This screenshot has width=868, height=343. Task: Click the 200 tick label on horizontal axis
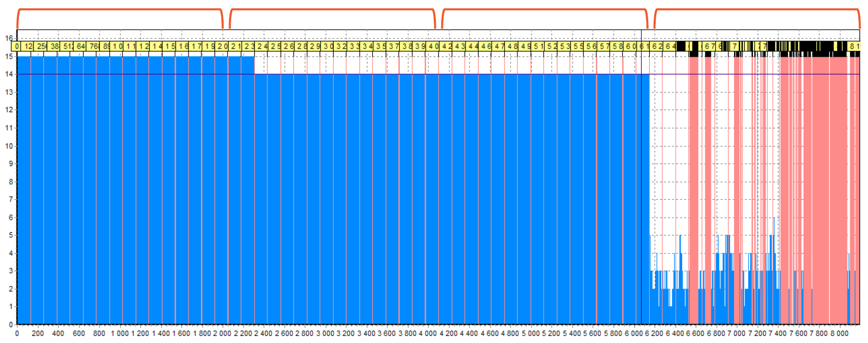coord(38,333)
